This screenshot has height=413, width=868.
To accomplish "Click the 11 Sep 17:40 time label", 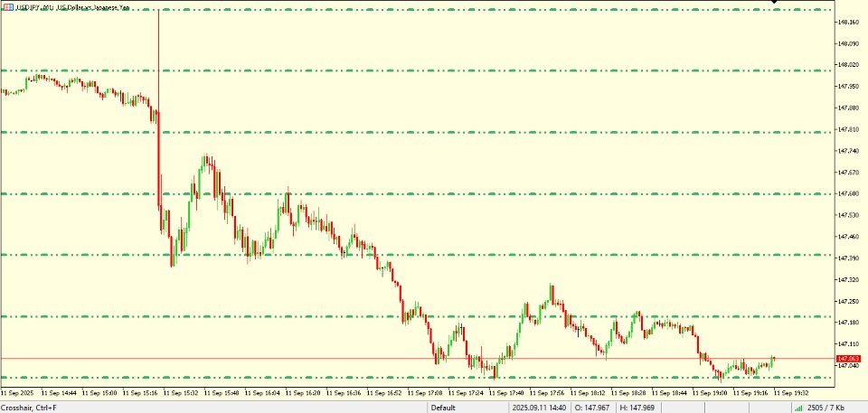I will [x=506, y=393].
